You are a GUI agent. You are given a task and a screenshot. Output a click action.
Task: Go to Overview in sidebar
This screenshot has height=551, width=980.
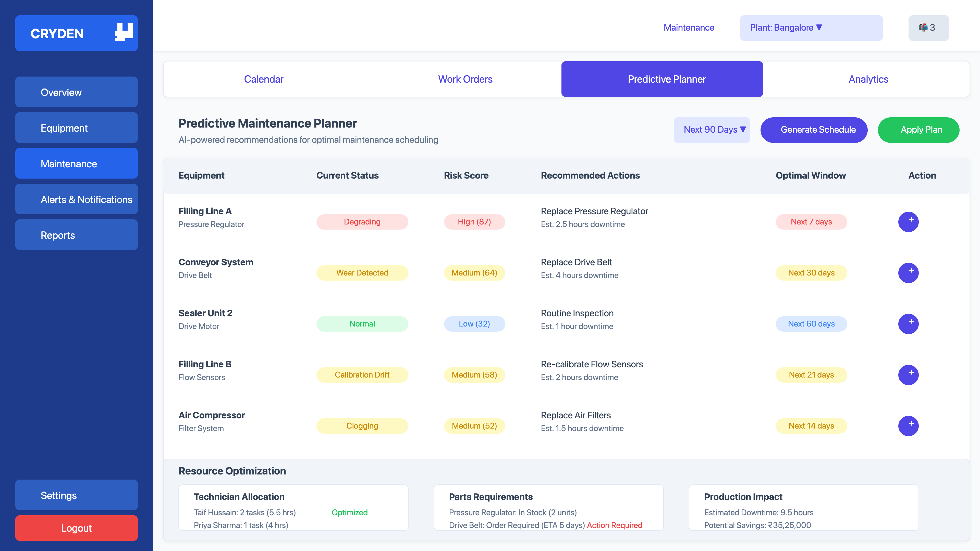(x=77, y=92)
